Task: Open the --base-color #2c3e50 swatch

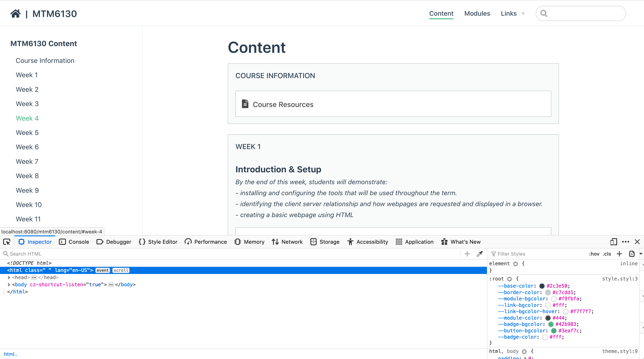Action: [542, 286]
